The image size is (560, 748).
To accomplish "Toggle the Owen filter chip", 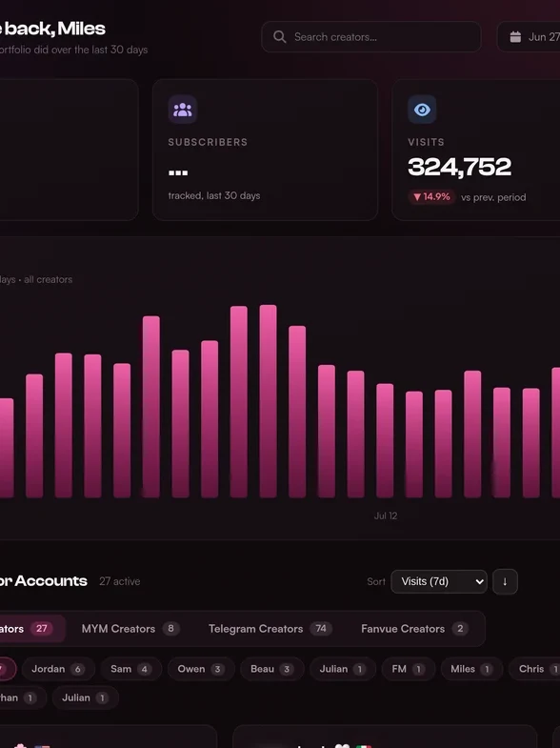I will pos(201,669).
